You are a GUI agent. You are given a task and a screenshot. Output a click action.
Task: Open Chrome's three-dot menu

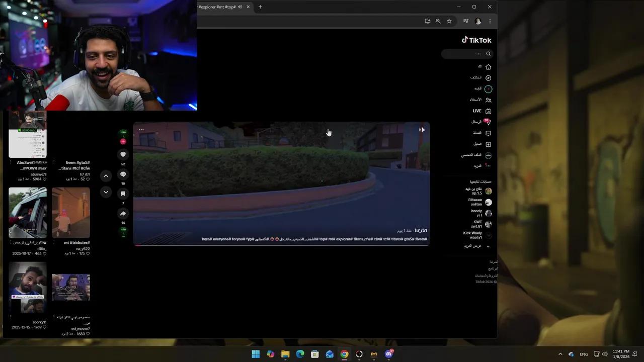(490, 21)
